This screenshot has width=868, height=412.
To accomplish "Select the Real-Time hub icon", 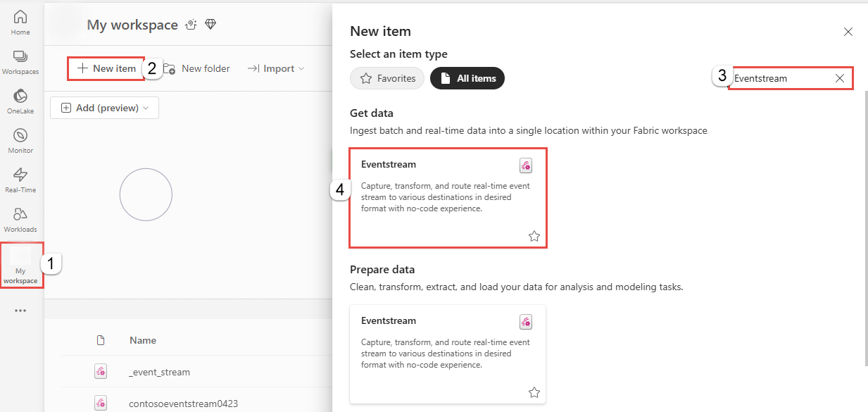I will click(x=20, y=178).
